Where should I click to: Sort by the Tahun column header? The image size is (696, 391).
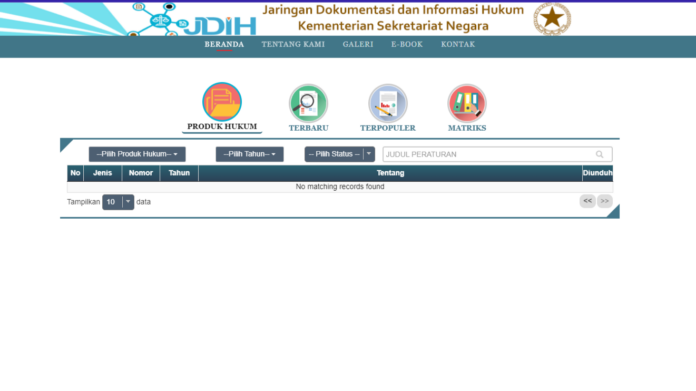179,173
